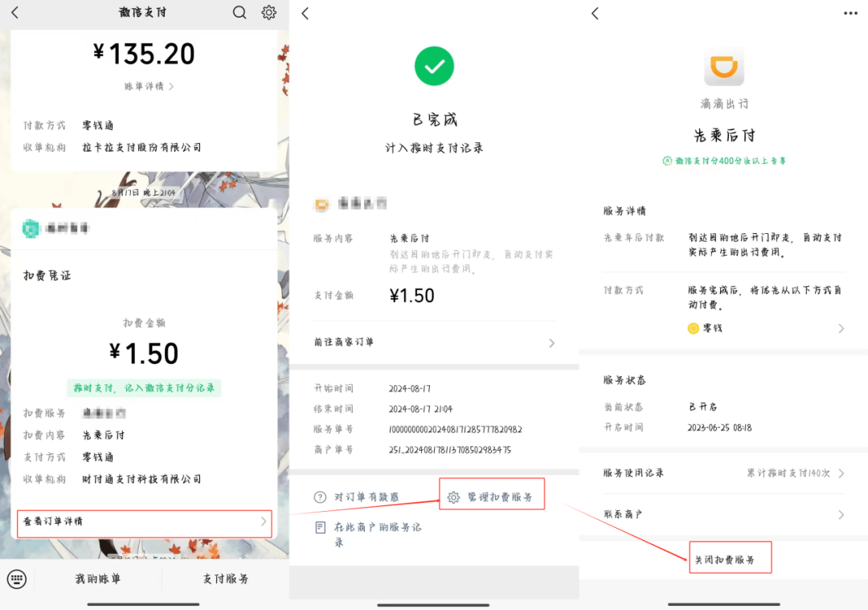Select the 服务单号 number value
Screen dimensions: 868x610
(455, 429)
